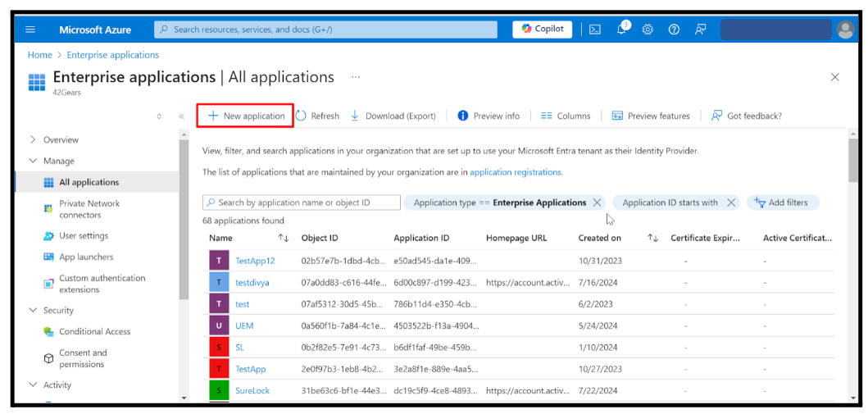Open Preview info
This screenshot has width=868, height=414.
coord(489,116)
